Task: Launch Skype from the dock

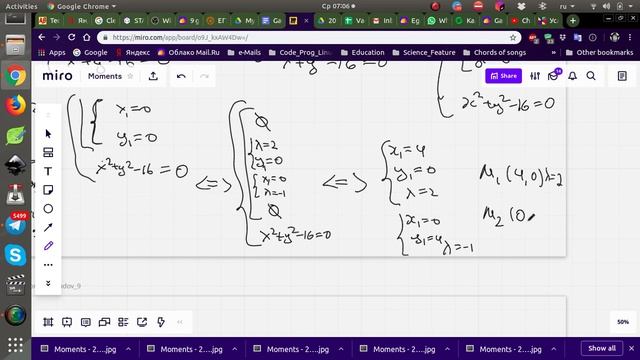Action: (15, 255)
